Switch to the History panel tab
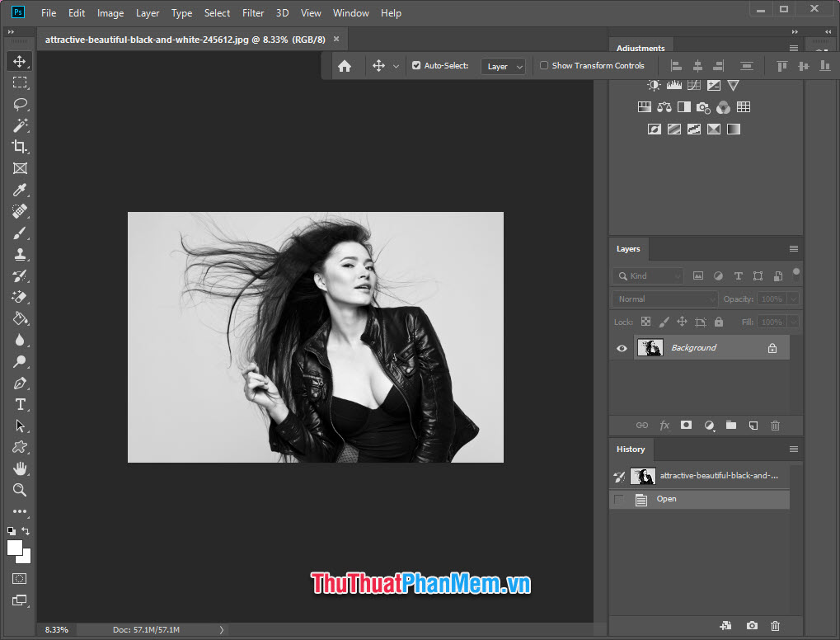 pos(630,449)
